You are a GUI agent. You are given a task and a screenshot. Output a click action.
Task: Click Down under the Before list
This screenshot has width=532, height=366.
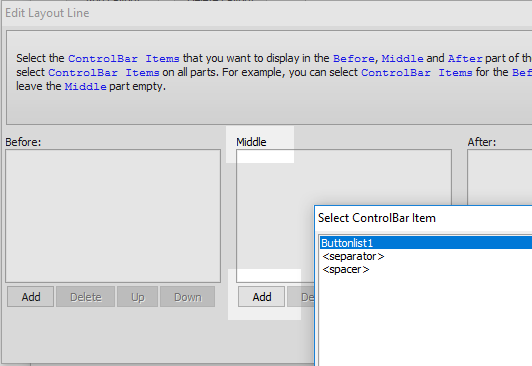188,297
